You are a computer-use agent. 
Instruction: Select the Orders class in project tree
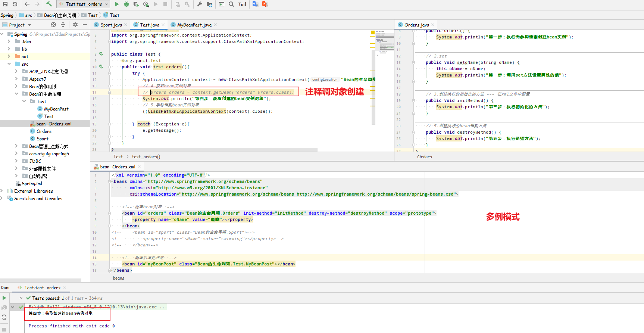tap(41, 131)
